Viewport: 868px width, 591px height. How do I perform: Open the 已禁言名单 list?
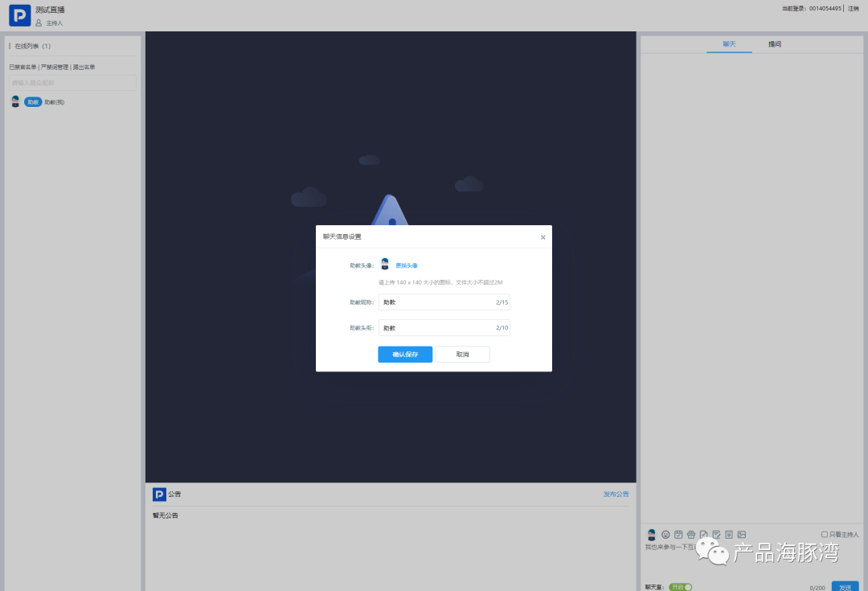click(x=23, y=67)
